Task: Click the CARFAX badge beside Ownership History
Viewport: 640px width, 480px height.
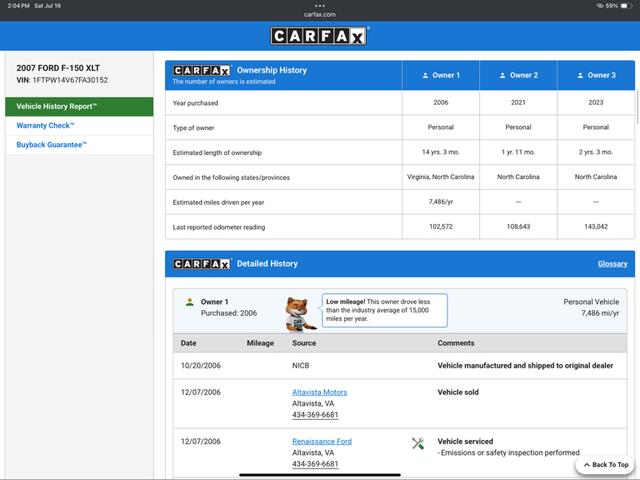Action: point(202,71)
